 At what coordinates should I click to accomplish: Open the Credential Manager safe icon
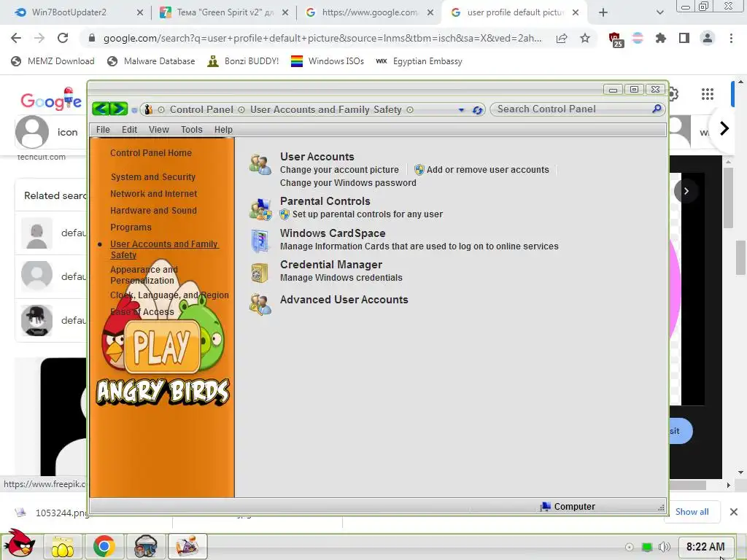260,273
